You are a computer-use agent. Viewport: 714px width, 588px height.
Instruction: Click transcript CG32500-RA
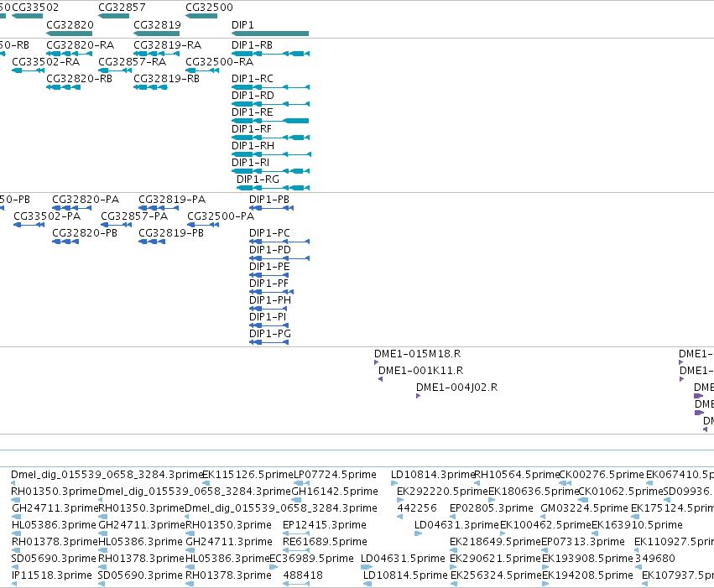click(x=202, y=70)
